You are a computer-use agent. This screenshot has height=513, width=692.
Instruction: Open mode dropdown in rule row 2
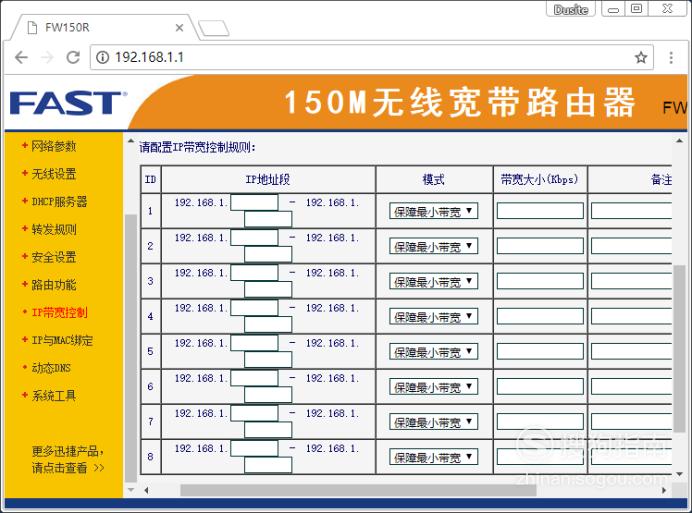433,246
